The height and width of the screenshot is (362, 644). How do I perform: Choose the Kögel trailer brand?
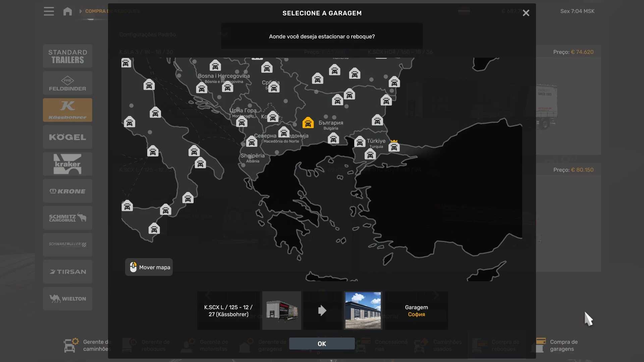[67, 137]
